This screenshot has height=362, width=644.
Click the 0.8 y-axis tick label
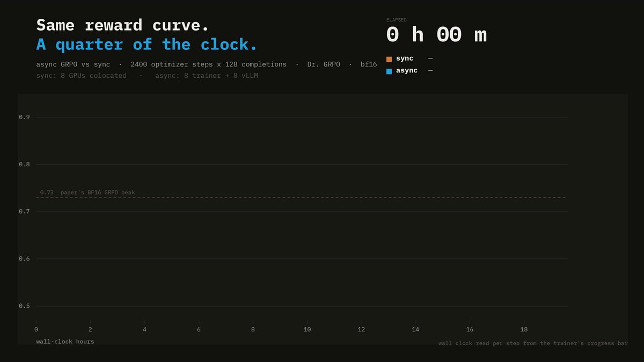pos(24,165)
